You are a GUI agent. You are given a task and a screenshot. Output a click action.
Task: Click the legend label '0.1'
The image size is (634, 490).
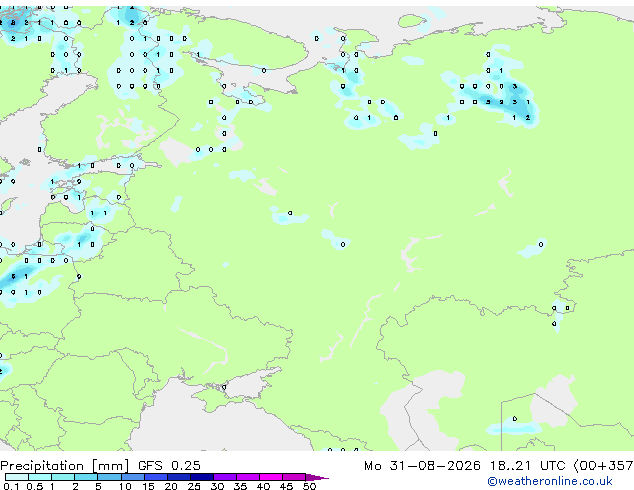coord(11,486)
